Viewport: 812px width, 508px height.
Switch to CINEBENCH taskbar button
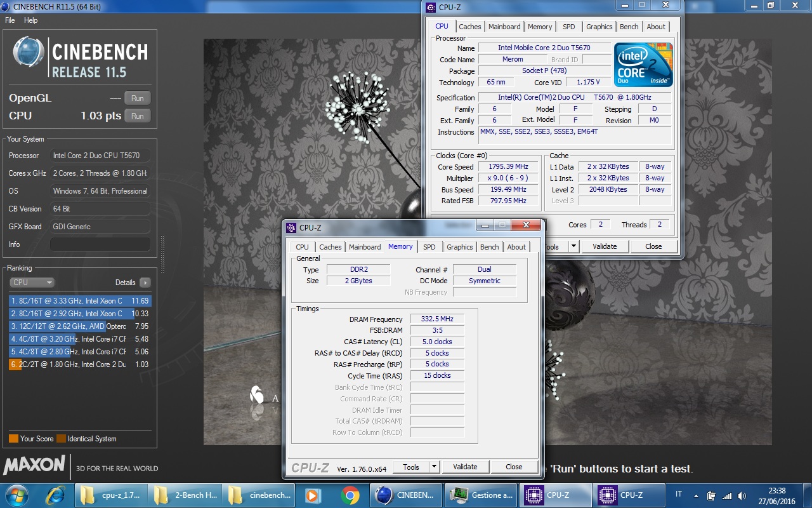point(407,495)
